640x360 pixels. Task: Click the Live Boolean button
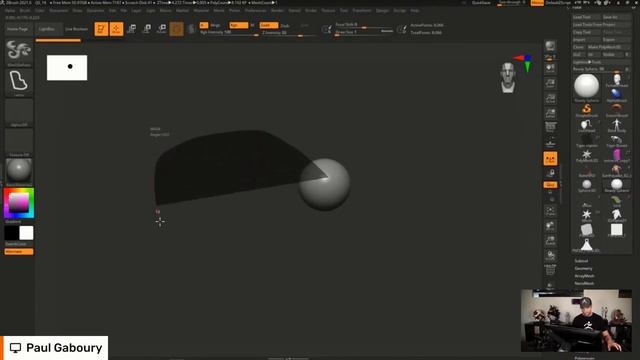point(76,29)
